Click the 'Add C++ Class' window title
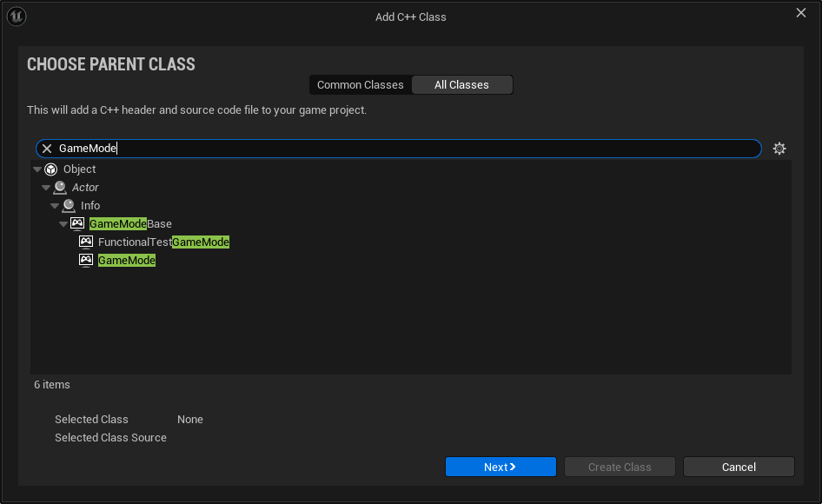Viewport: 822px width, 504px height. pos(410,17)
